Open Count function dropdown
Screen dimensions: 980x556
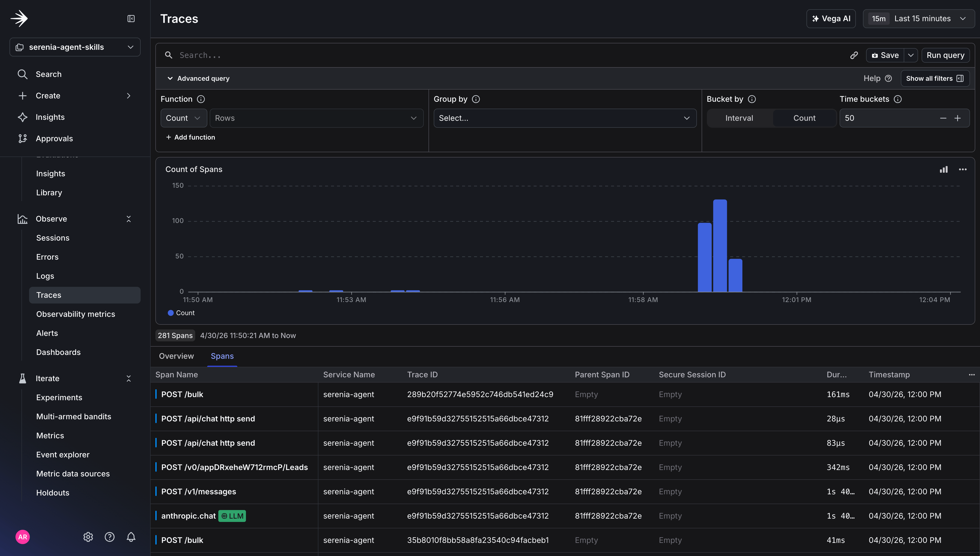pyautogui.click(x=184, y=118)
